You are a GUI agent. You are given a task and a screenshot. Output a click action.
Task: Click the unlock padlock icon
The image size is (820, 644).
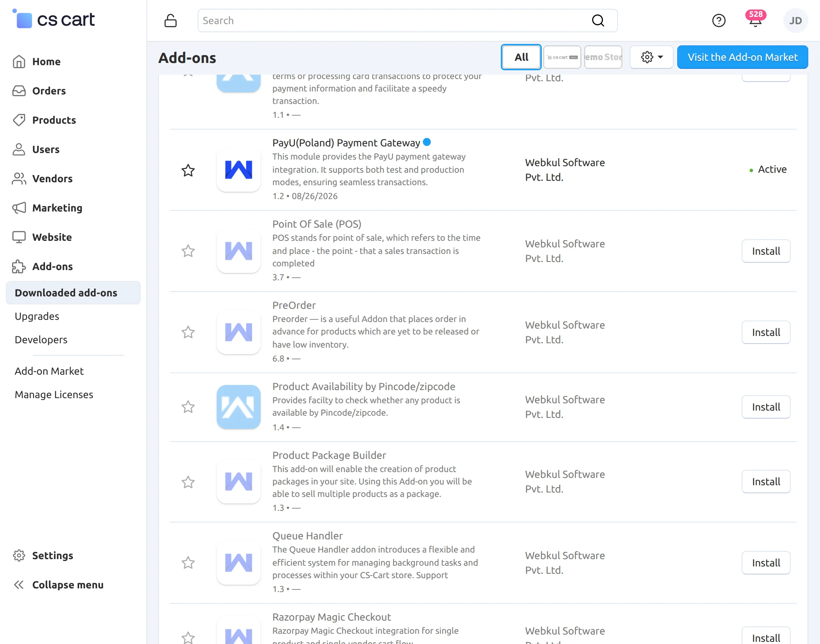[171, 20]
